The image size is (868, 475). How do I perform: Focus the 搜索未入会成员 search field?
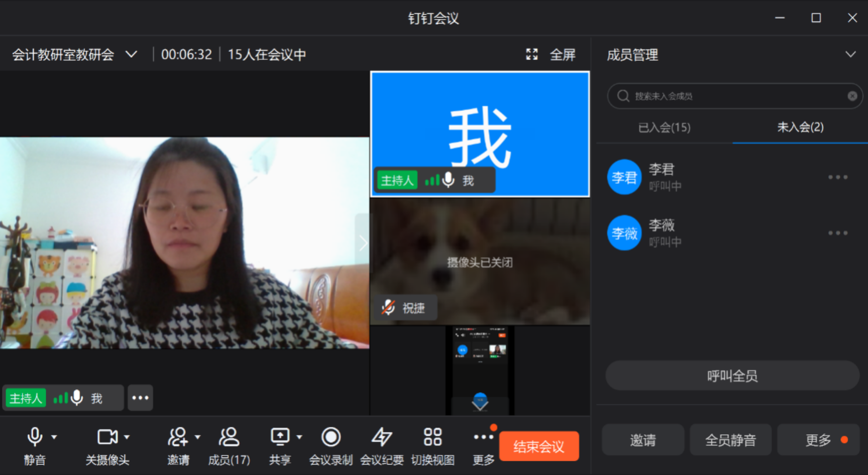pyautogui.click(x=735, y=96)
